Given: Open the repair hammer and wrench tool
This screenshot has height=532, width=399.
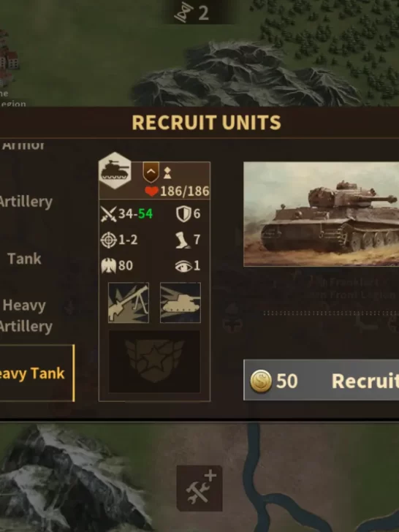Looking at the screenshot, I should [x=199, y=488].
